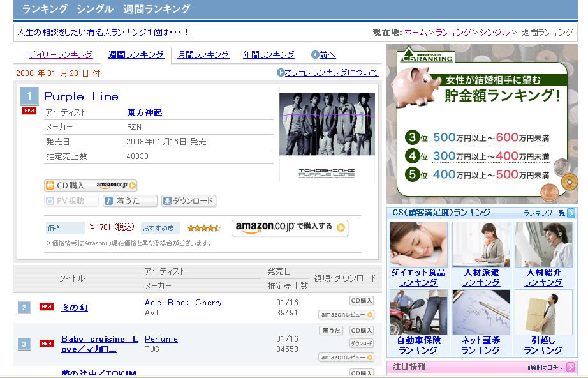
Task: Click the music note icon on 着うた
Action: 109,201
